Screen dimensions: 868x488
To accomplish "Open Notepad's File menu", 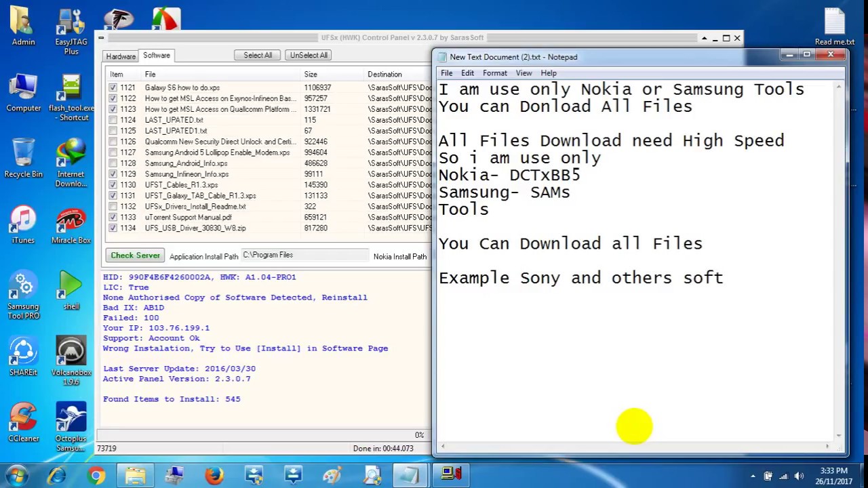I will tap(447, 73).
